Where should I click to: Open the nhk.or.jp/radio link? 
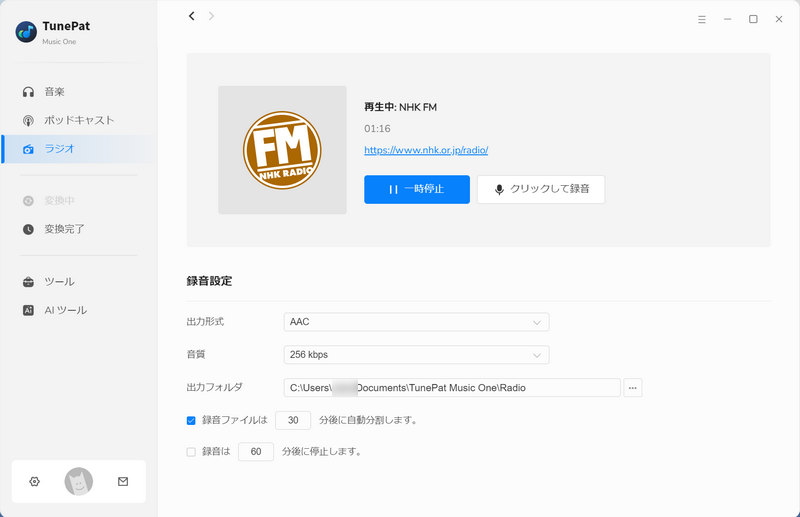pos(426,150)
